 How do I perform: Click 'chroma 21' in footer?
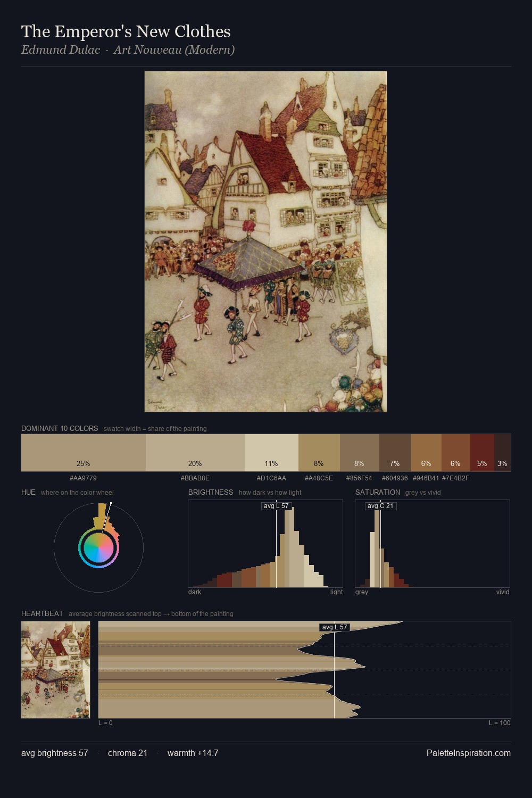pyautogui.click(x=128, y=753)
